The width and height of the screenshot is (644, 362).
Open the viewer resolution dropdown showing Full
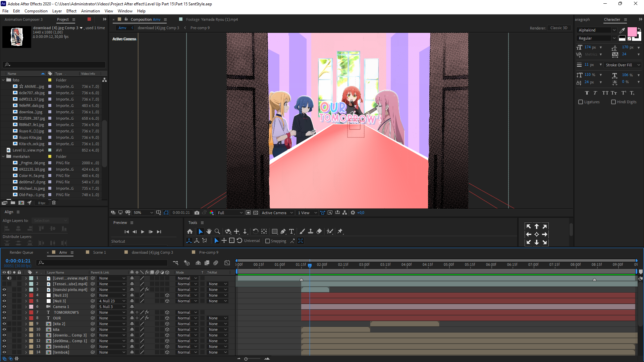[x=230, y=213]
